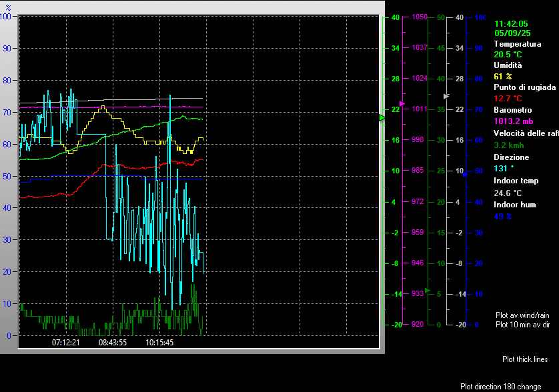Screen dimensions: 559x392
Task: Toggle Plot direction 180 change option
Action: (500, 387)
